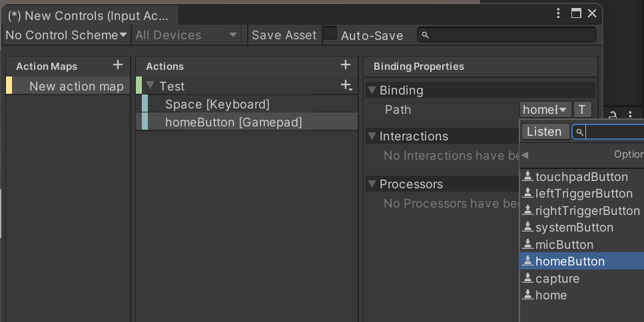
Task: Click the window's kebab options menu icon
Action: [559, 13]
